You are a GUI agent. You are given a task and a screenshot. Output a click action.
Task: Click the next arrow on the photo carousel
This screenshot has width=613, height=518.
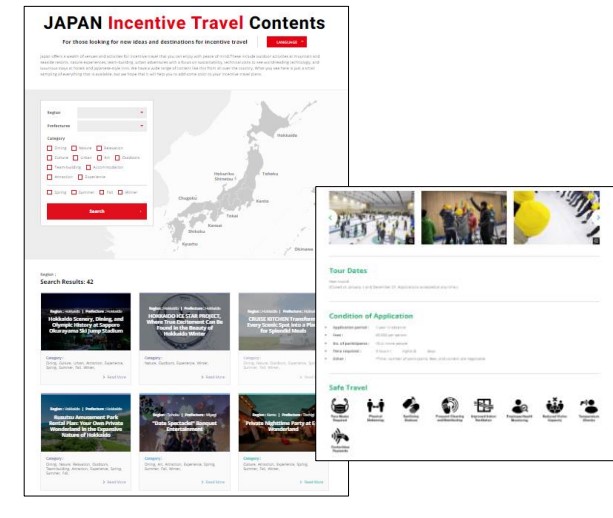coord(598,218)
